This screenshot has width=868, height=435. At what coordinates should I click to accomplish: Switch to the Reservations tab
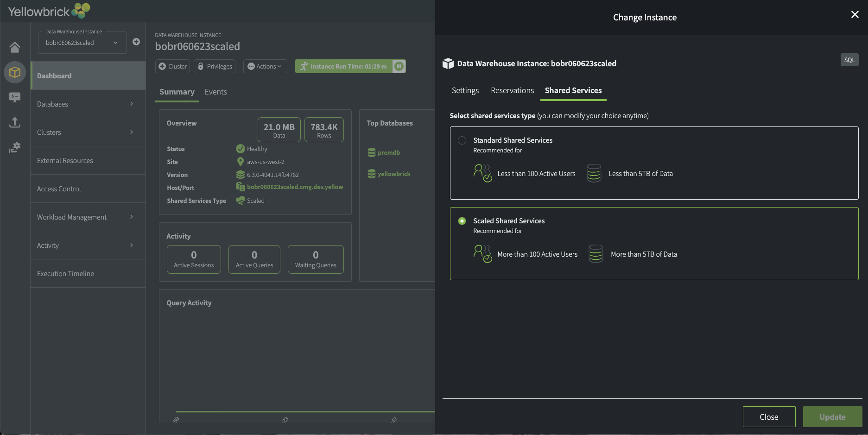click(x=512, y=90)
